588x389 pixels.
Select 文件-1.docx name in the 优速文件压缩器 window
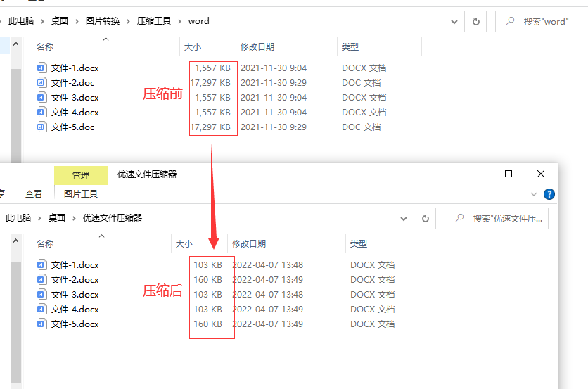[75, 264]
